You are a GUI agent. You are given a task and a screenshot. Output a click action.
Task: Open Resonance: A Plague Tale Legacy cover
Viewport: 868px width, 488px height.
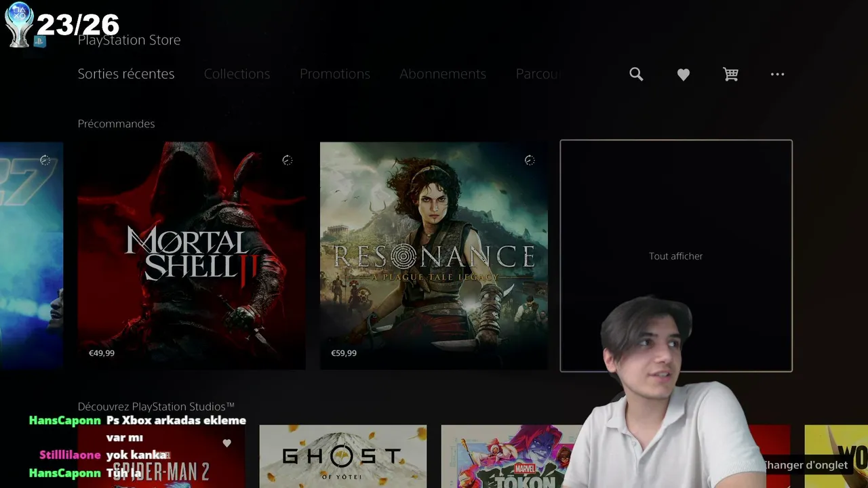pos(434,256)
